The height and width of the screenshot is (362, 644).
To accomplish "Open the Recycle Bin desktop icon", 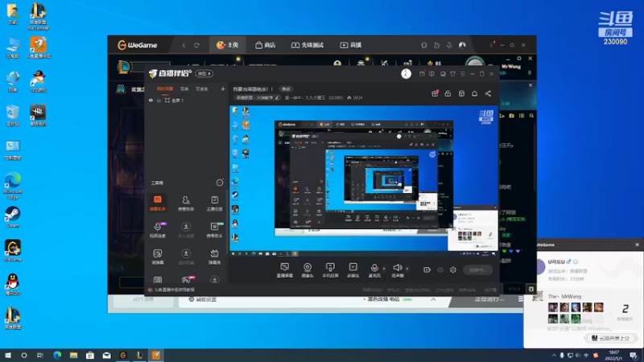I will pos(13,115).
